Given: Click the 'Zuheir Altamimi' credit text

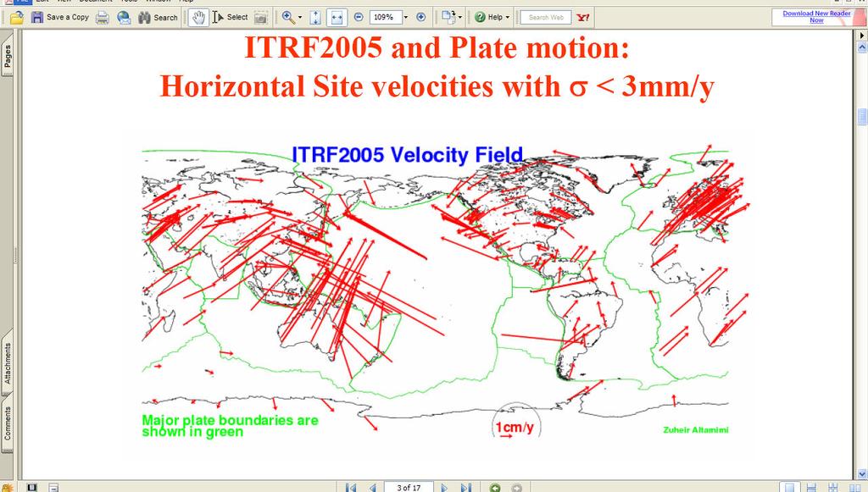Looking at the screenshot, I should pos(696,429).
